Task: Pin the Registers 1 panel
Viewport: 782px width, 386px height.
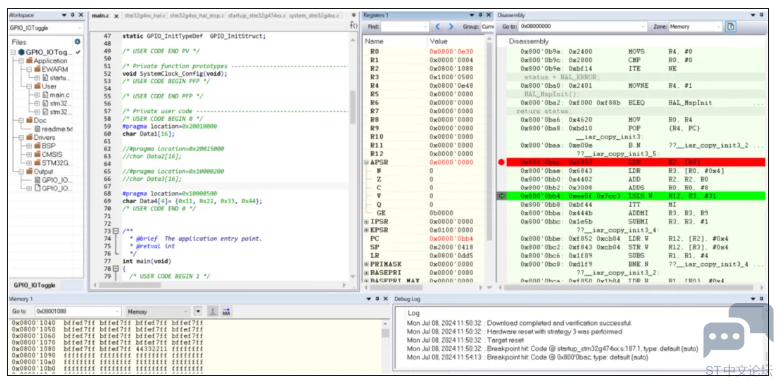Action: point(480,15)
